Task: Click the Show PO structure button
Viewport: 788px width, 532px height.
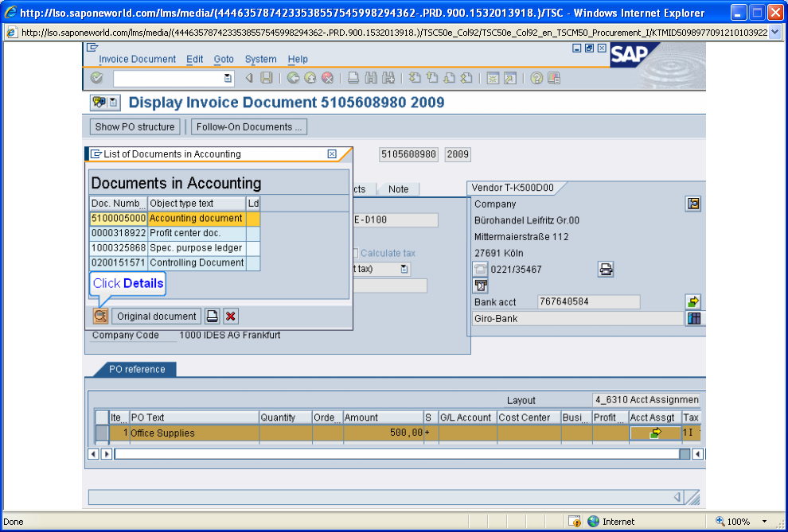Action: tap(135, 127)
